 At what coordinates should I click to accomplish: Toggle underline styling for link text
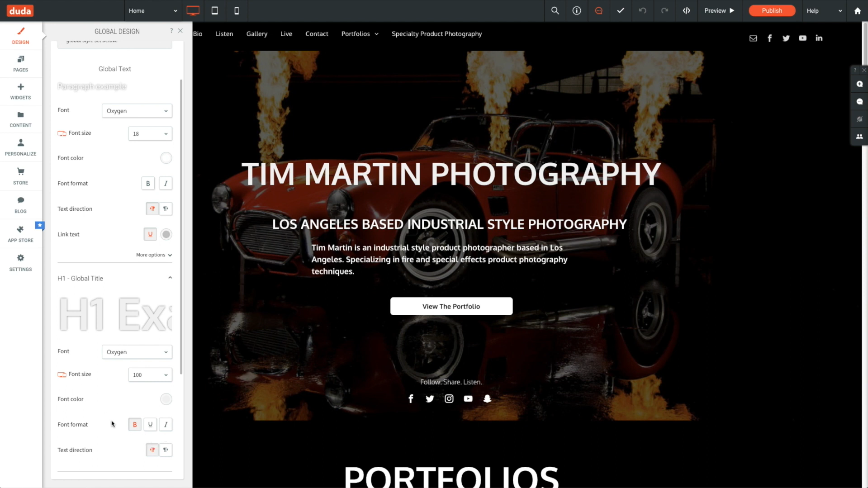(x=150, y=234)
